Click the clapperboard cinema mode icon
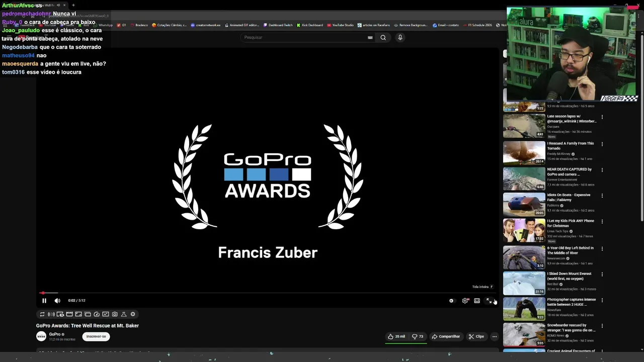Viewport: 644px width, 362px height. tap(69, 314)
